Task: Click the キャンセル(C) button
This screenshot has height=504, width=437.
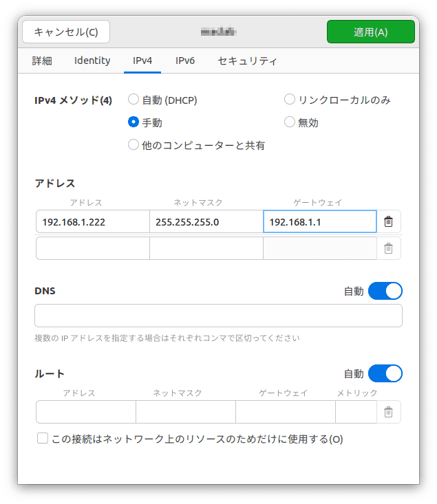Action: (66, 32)
